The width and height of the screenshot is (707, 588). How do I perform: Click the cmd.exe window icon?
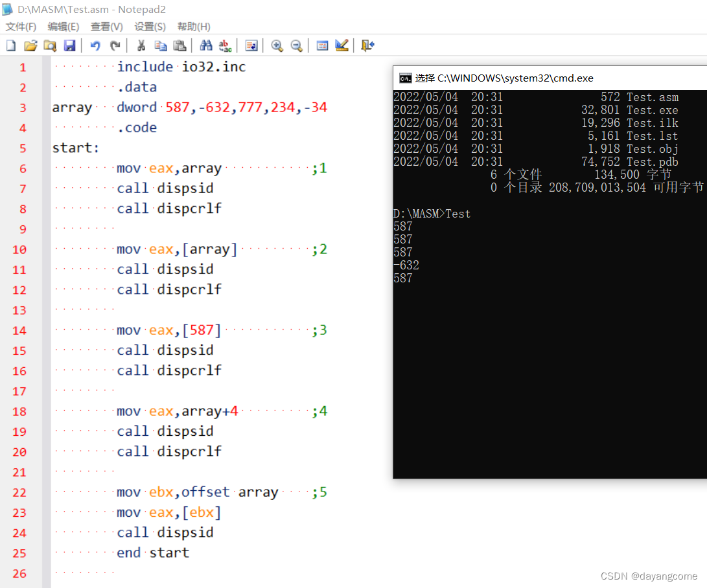pyautogui.click(x=406, y=78)
